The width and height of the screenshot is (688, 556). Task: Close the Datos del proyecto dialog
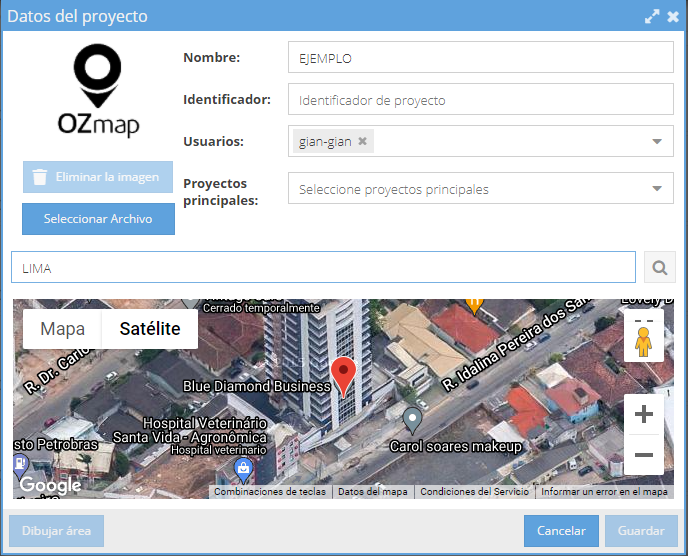tap(673, 17)
